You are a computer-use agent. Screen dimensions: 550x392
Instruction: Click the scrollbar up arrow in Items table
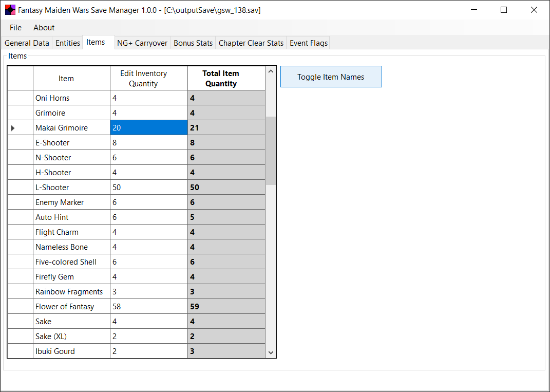point(271,71)
